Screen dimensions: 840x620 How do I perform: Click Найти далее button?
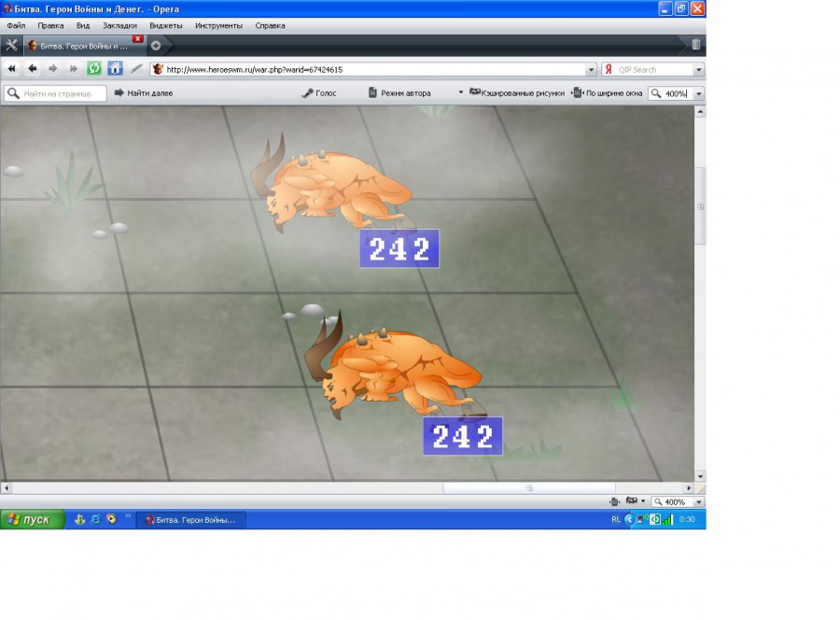click(143, 93)
